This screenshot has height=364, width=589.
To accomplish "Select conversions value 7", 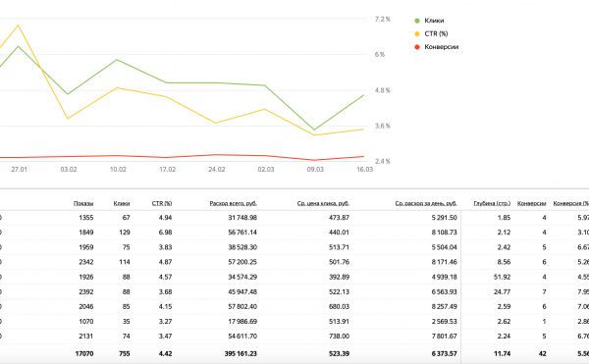I will click(x=544, y=292).
